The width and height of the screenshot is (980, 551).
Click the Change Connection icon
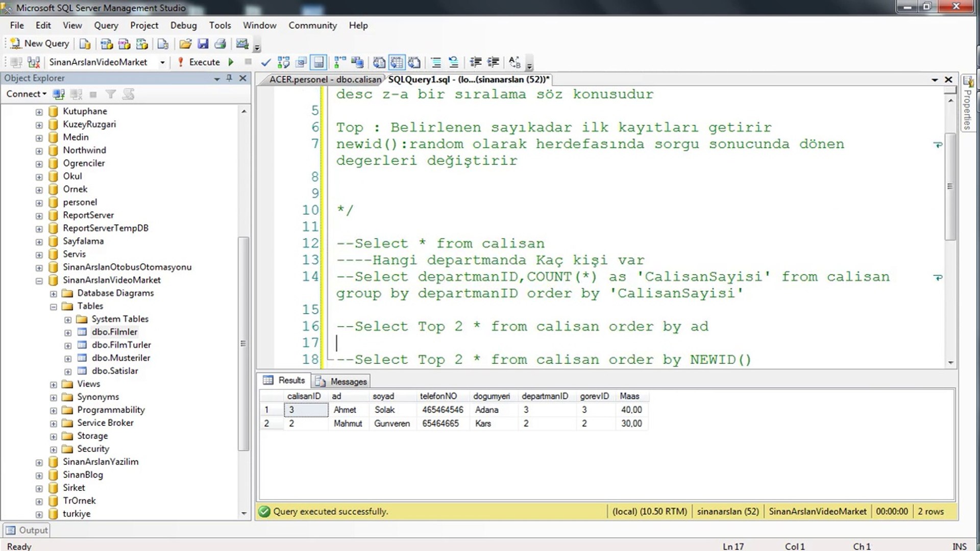34,62
